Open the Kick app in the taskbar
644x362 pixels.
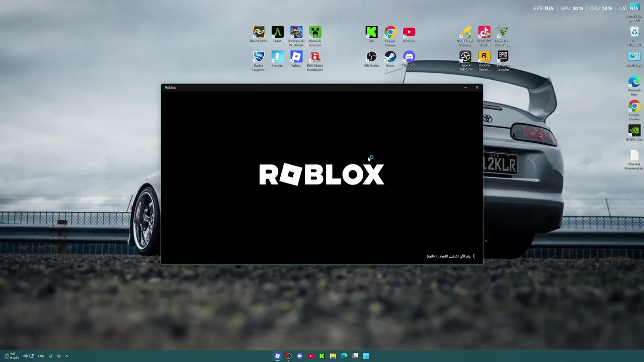(321, 356)
